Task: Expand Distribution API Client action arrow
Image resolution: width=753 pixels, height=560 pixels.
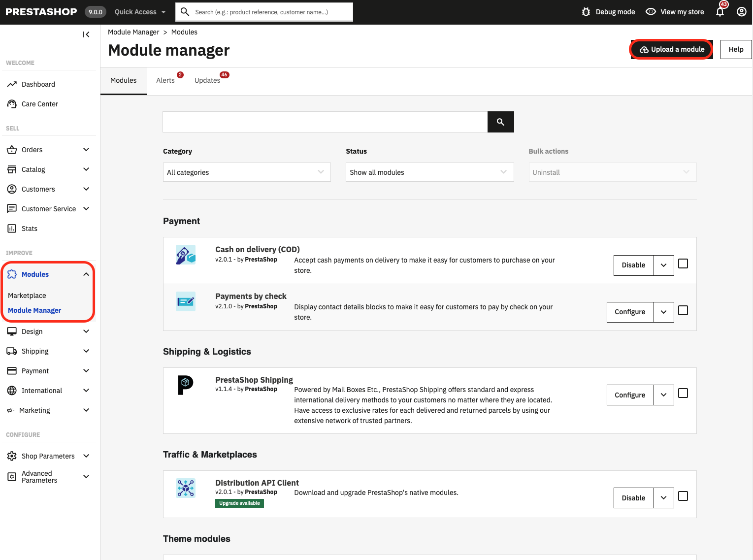Action: click(664, 498)
